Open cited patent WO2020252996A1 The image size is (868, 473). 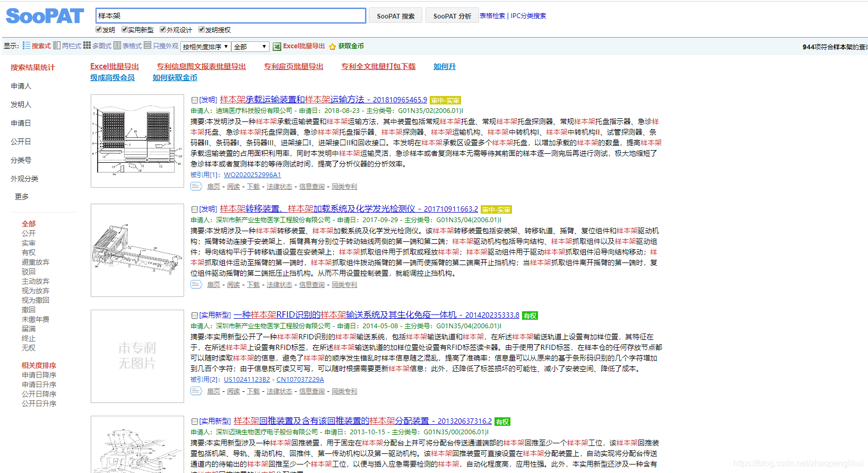(x=253, y=175)
